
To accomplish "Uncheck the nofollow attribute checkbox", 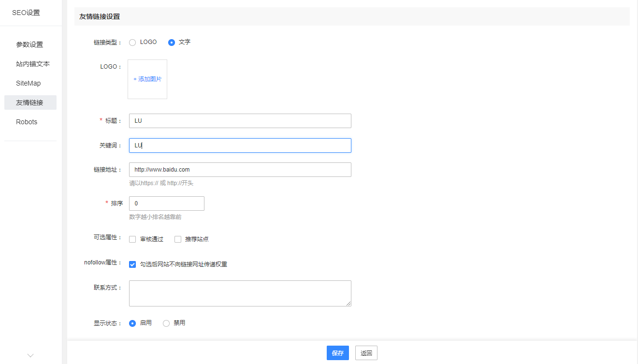I will tap(132, 264).
